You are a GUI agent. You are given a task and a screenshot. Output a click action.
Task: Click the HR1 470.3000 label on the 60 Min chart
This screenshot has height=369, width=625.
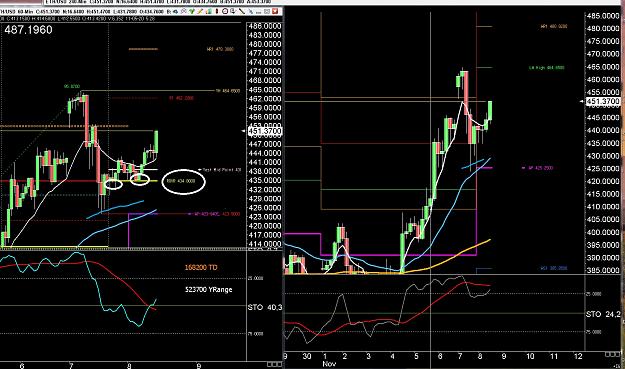(x=220, y=49)
